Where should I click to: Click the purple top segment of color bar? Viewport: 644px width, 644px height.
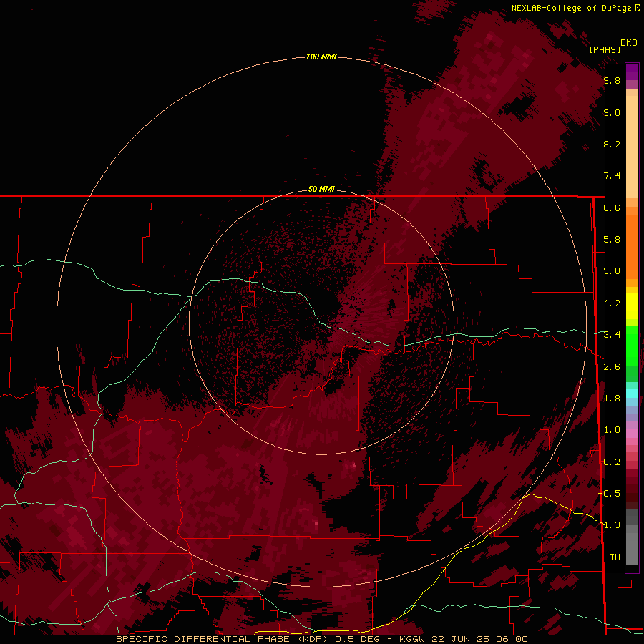pos(632,72)
